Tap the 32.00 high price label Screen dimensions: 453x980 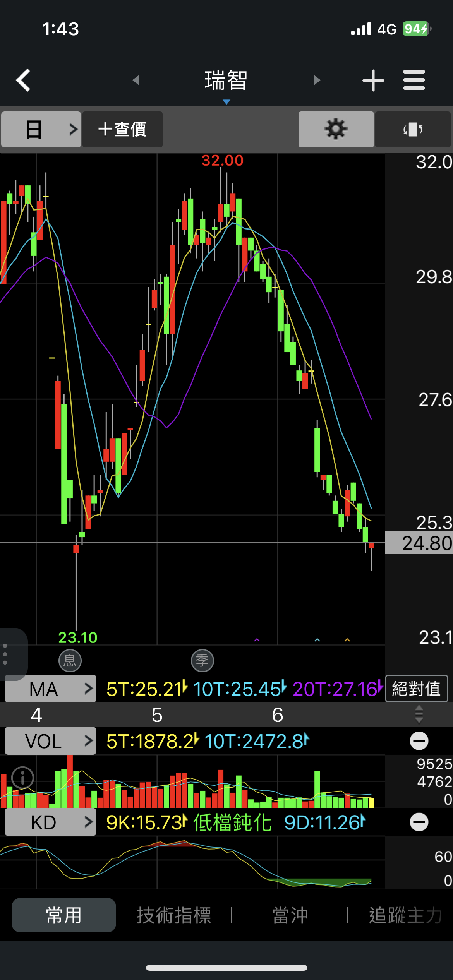pos(222,160)
